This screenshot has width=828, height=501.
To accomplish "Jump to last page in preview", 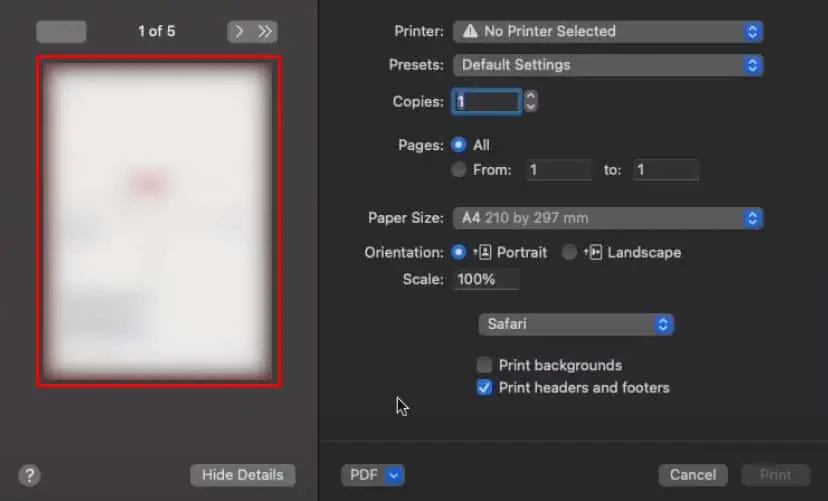I will 265,32.
